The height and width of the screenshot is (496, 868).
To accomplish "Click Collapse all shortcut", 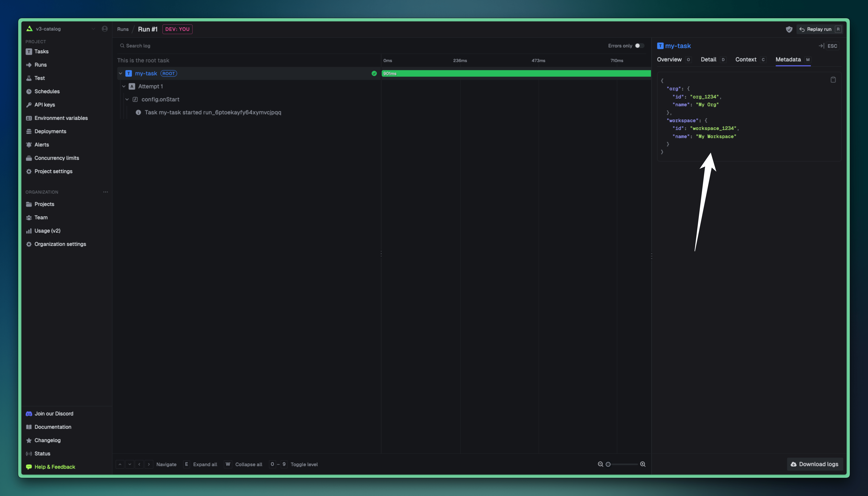I will click(243, 464).
